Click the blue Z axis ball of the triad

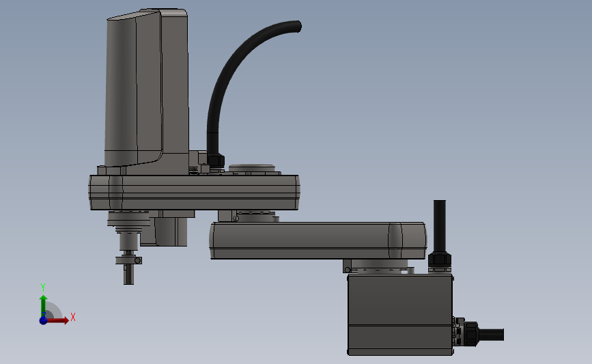(x=44, y=320)
